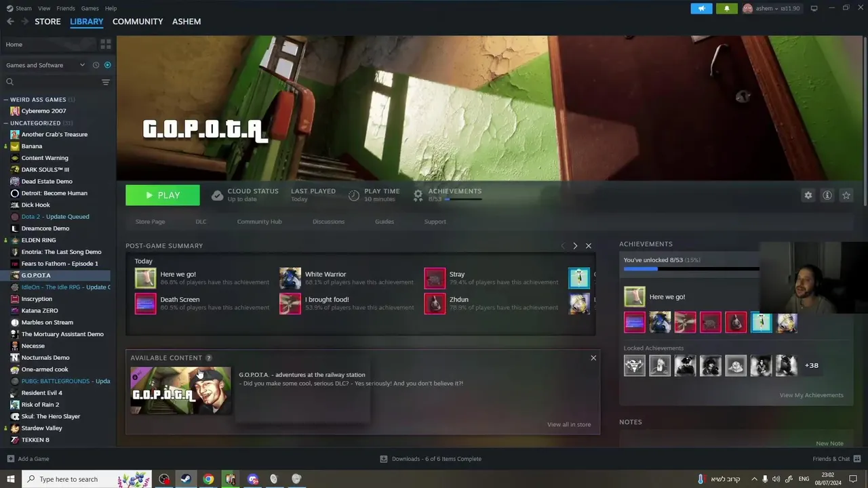Screen dimensions: 868x488
Task: Collapse the UNCATEGORIZED category
Action: (x=38, y=123)
